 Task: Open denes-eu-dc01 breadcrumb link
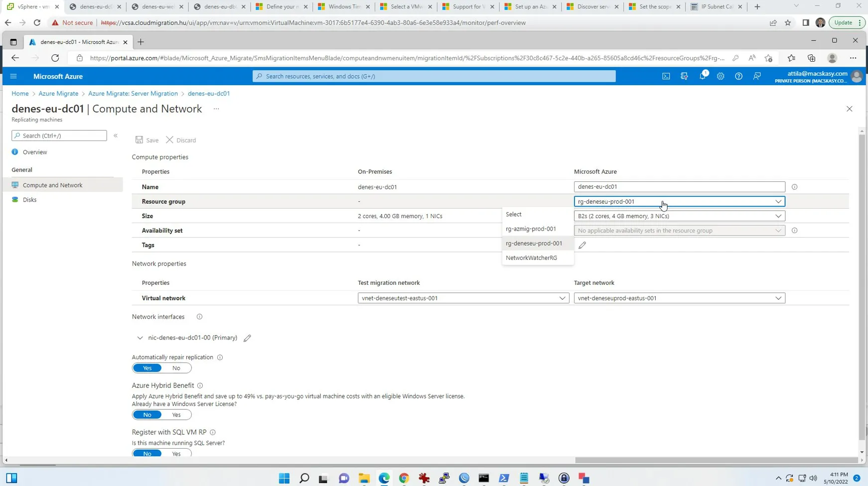[209, 94]
